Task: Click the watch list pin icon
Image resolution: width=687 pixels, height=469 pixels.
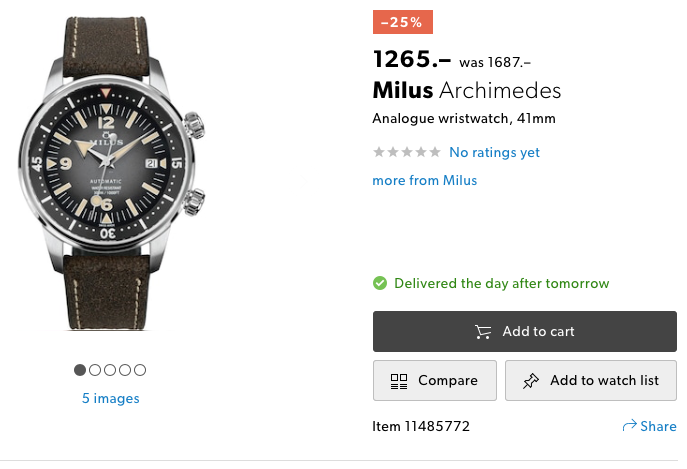Action: tap(531, 381)
